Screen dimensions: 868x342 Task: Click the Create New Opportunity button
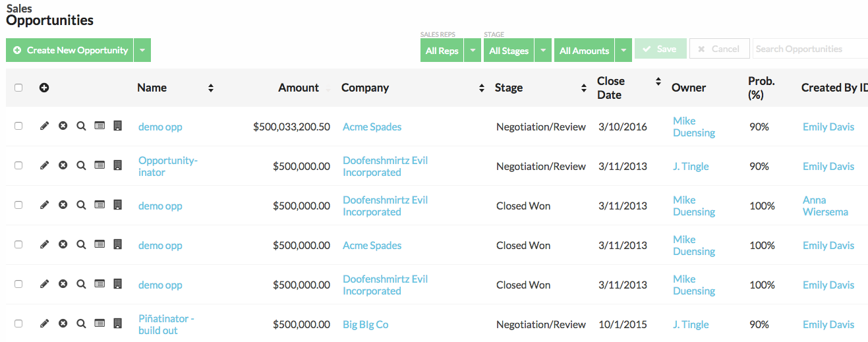(70, 50)
